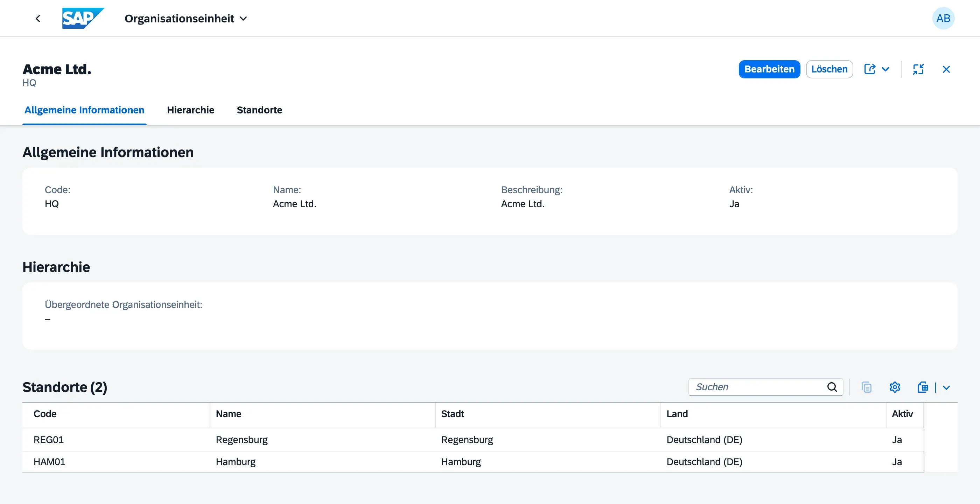Click the Standorte (2) section heading
Image resolution: width=980 pixels, height=504 pixels.
(x=65, y=387)
